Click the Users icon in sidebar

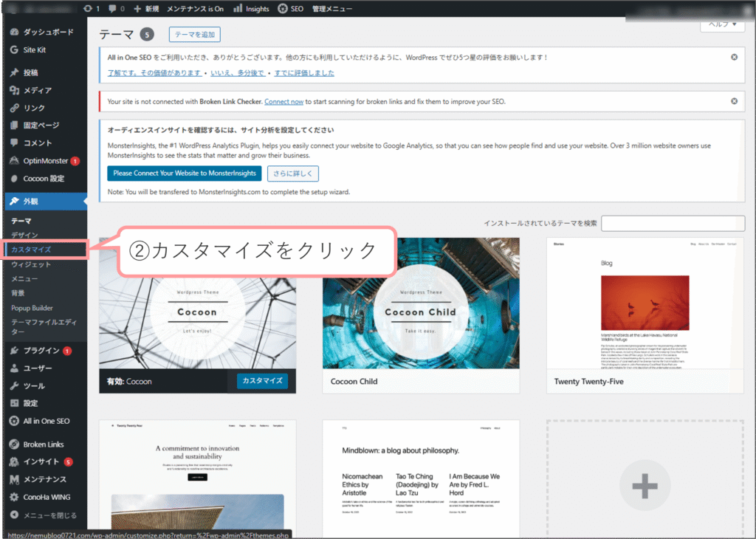click(x=14, y=368)
